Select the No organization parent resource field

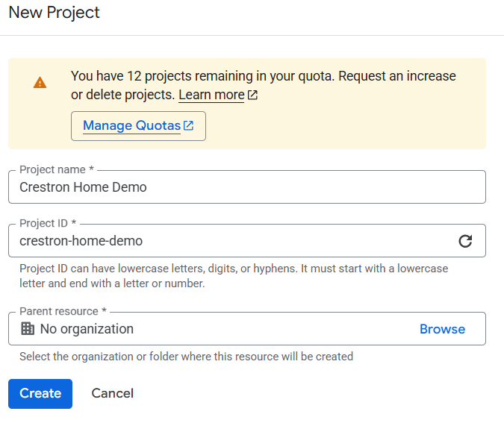[247, 328]
